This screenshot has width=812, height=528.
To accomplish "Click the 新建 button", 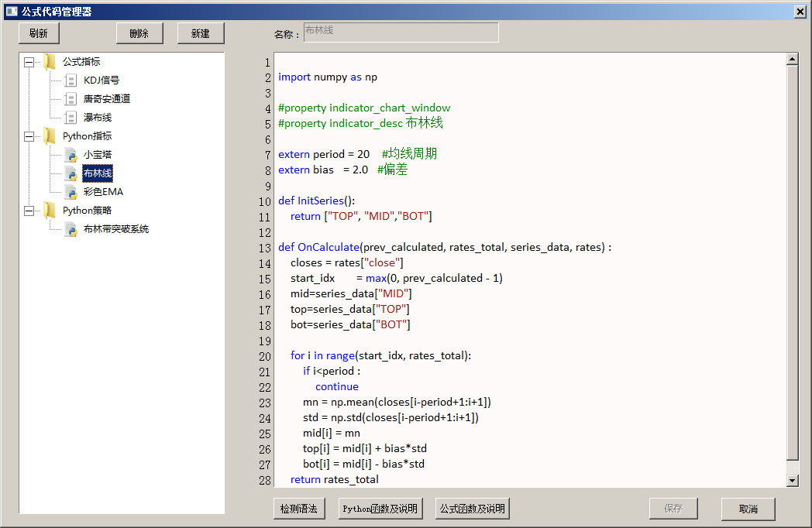I will (201, 33).
